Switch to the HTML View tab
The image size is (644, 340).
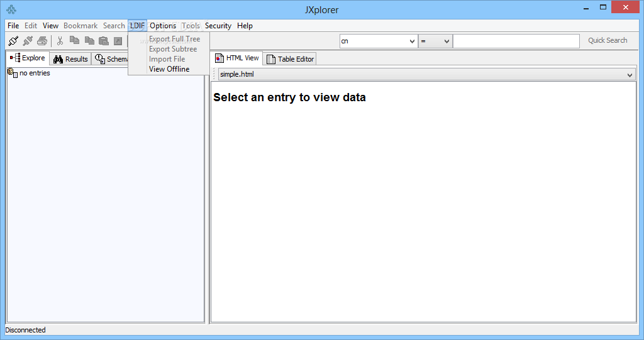(x=237, y=58)
